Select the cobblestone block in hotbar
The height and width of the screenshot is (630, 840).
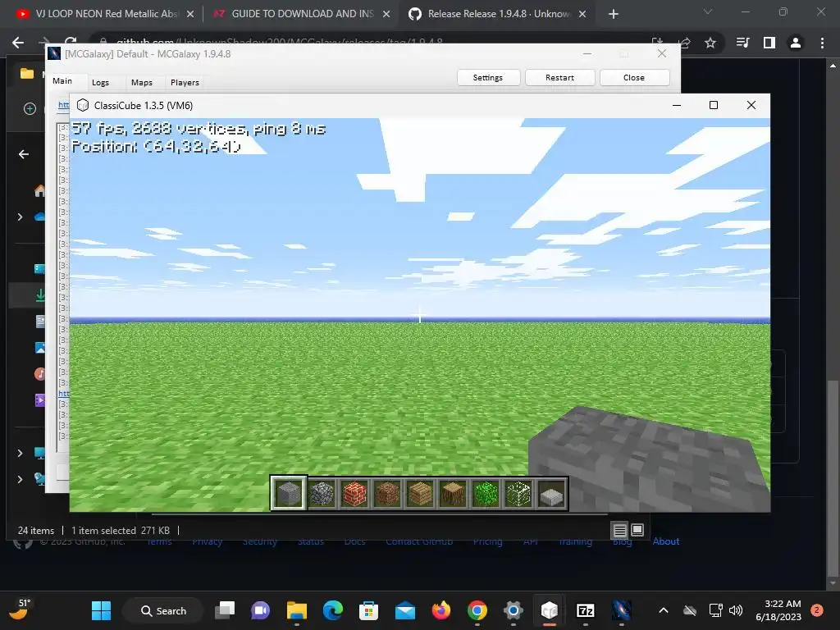(x=322, y=493)
